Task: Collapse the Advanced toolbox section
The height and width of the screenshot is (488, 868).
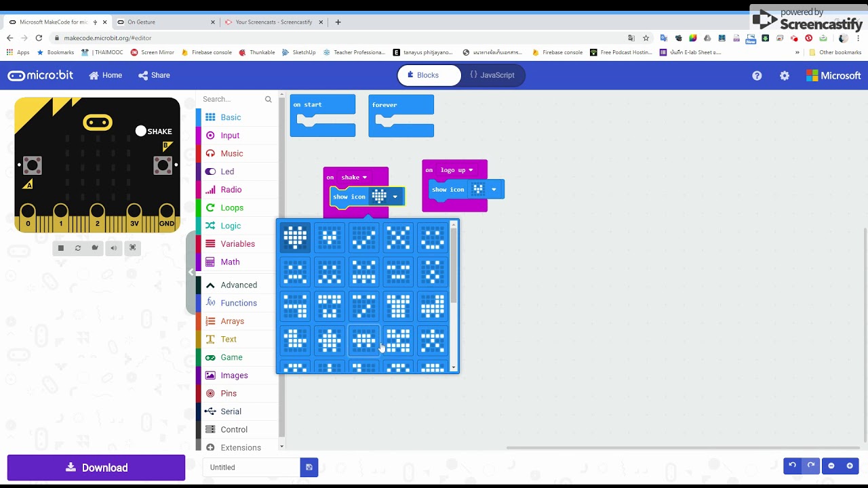Action: click(237, 285)
